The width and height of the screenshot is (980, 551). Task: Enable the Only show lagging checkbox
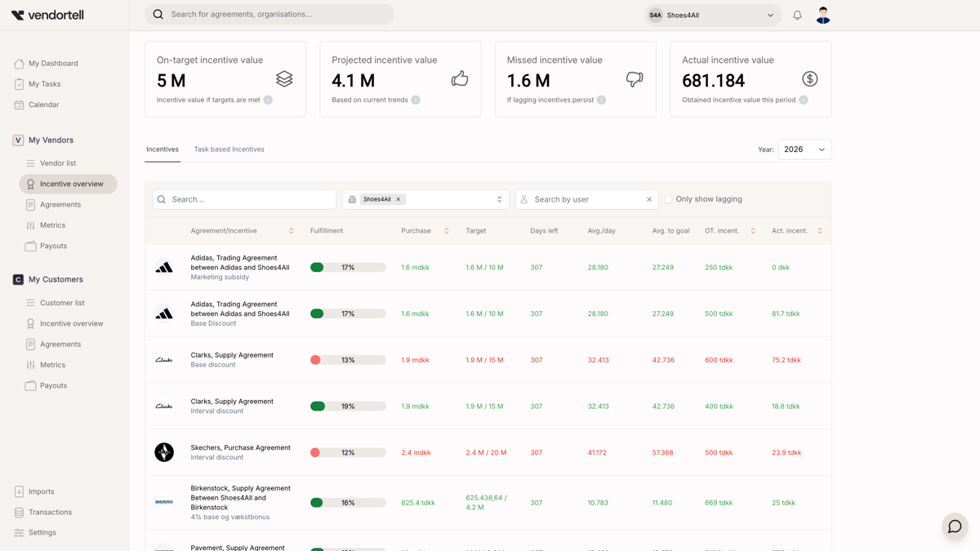[668, 198]
